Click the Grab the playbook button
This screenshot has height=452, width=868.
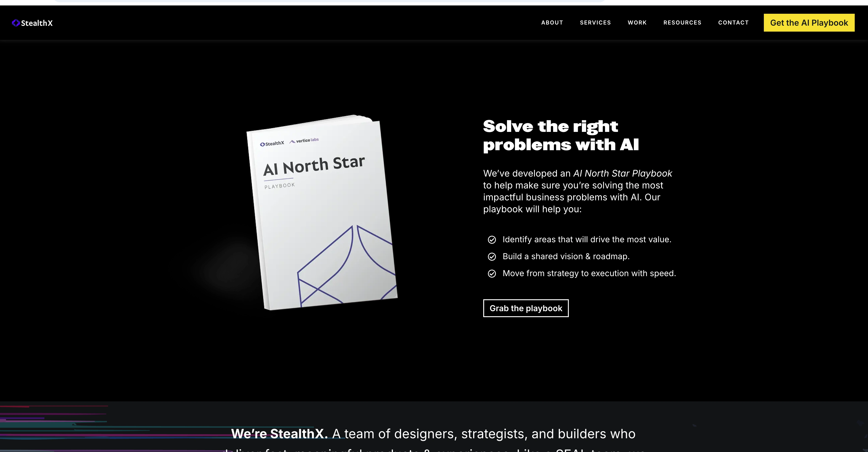(526, 308)
